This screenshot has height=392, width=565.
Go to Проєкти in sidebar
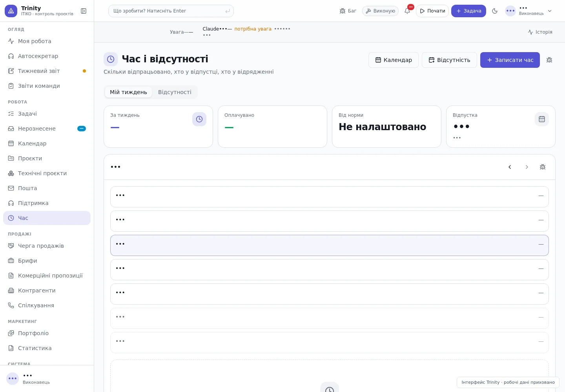click(x=47, y=158)
